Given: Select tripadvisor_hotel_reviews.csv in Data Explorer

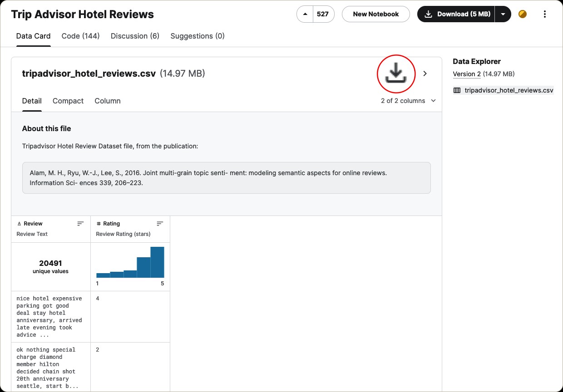Looking at the screenshot, I should (x=509, y=90).
